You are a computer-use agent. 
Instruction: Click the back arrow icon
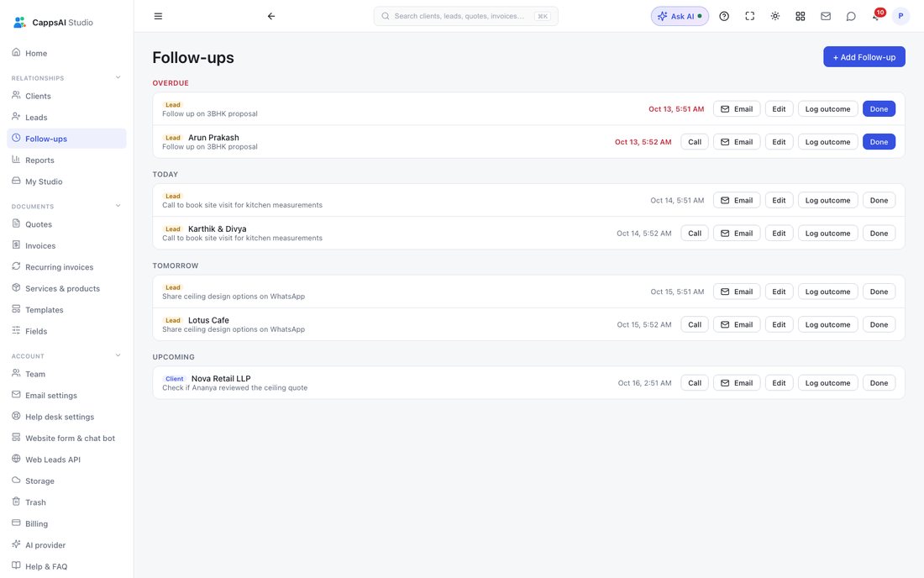pos(271,16)
